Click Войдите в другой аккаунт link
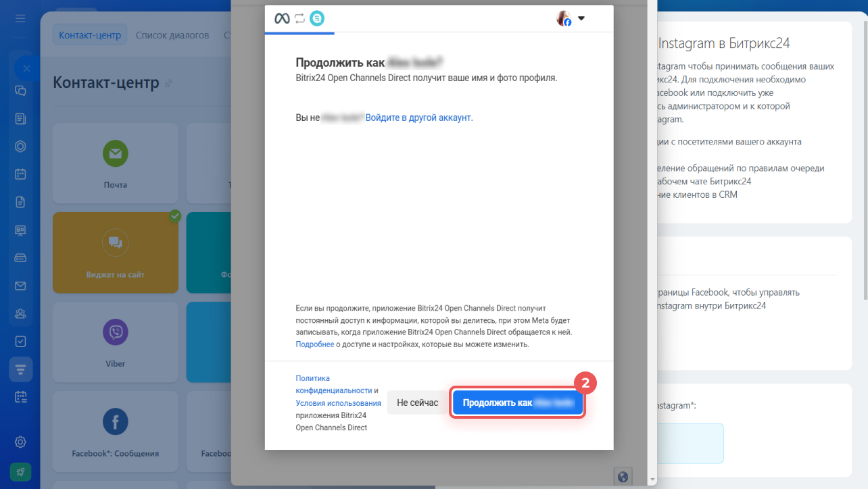The height and width of the screenshot is (489, 868). tap(419, 118)
